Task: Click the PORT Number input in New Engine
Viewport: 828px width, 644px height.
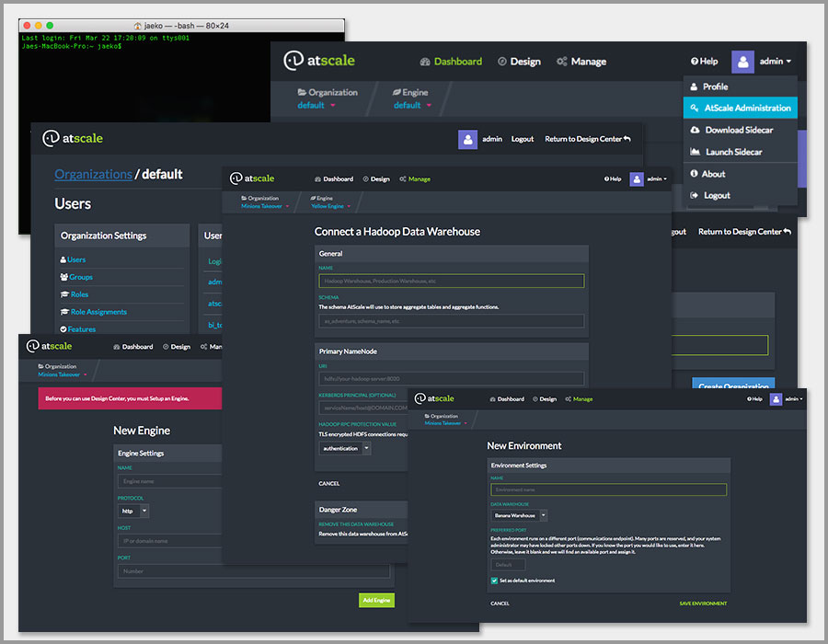Action: tap(254, 571)
